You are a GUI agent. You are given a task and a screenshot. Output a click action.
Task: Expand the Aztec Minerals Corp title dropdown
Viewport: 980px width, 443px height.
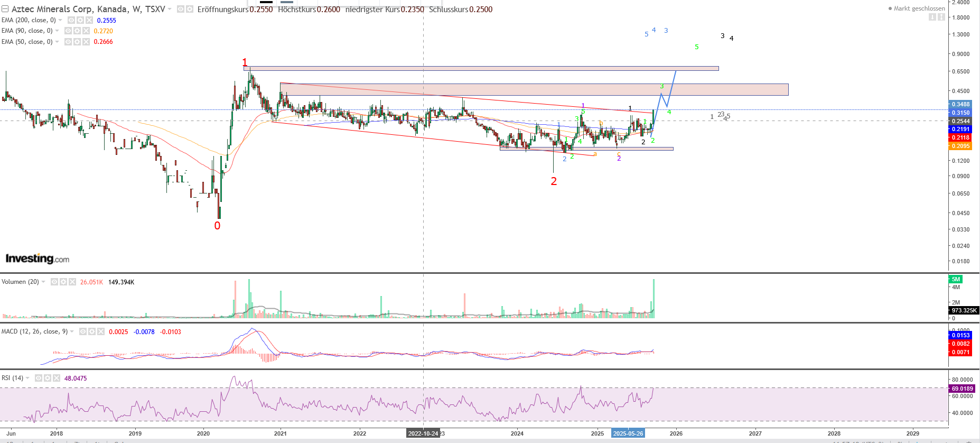click(170, 9)
